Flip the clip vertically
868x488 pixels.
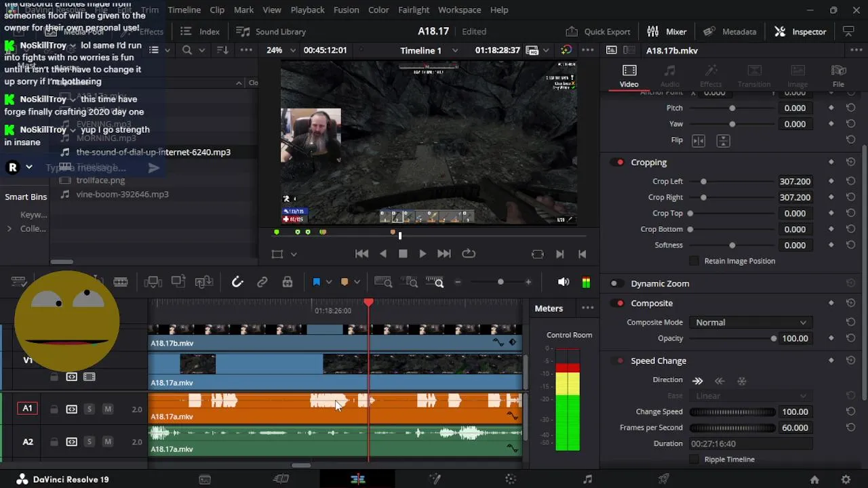pyautogui.click(x=723, y=140)
